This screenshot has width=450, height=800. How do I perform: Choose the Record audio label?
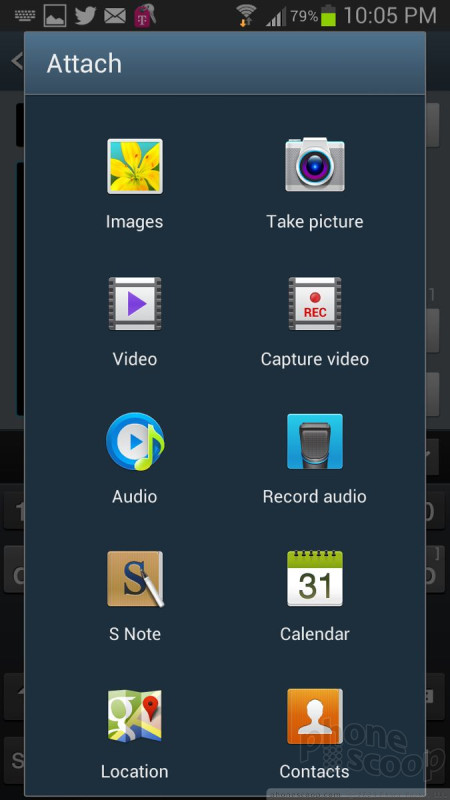pos(315,496)
